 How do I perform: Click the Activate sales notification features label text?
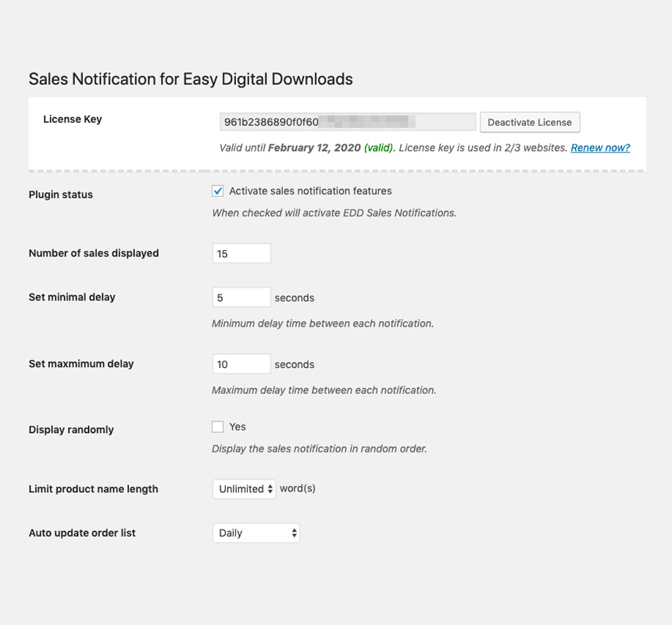(310, 191)
